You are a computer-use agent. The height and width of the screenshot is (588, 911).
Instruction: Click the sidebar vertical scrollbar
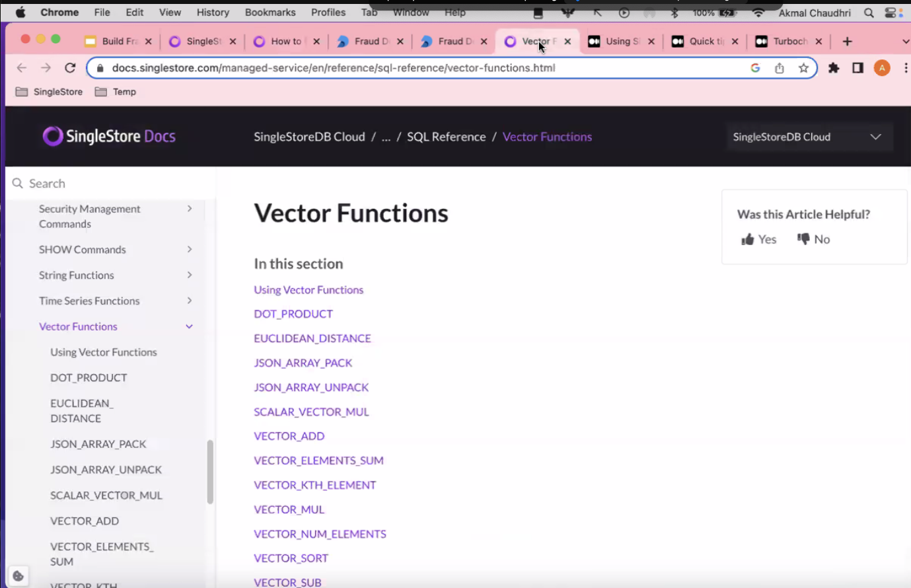(210, 472)
